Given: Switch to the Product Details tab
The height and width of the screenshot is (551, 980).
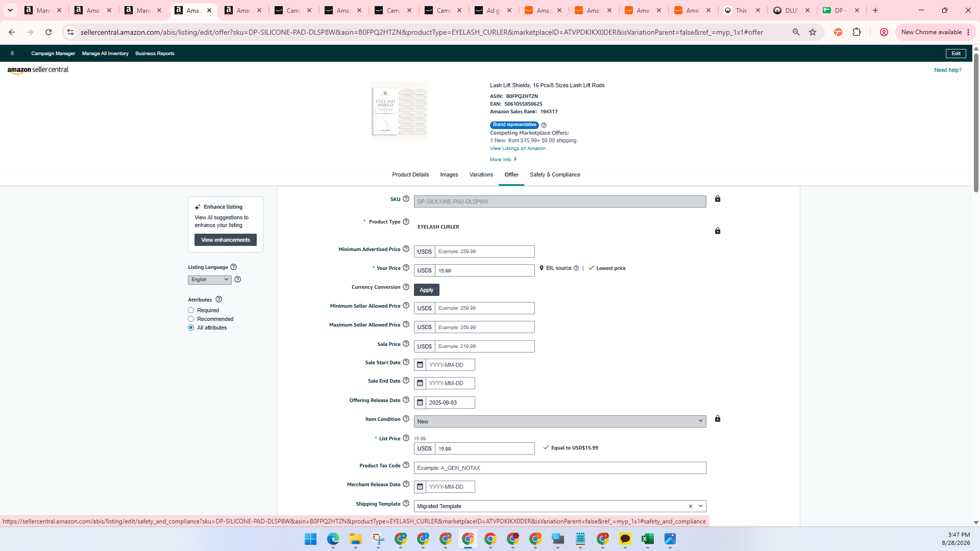Looking at the screenshot, I should coord(410,175).
